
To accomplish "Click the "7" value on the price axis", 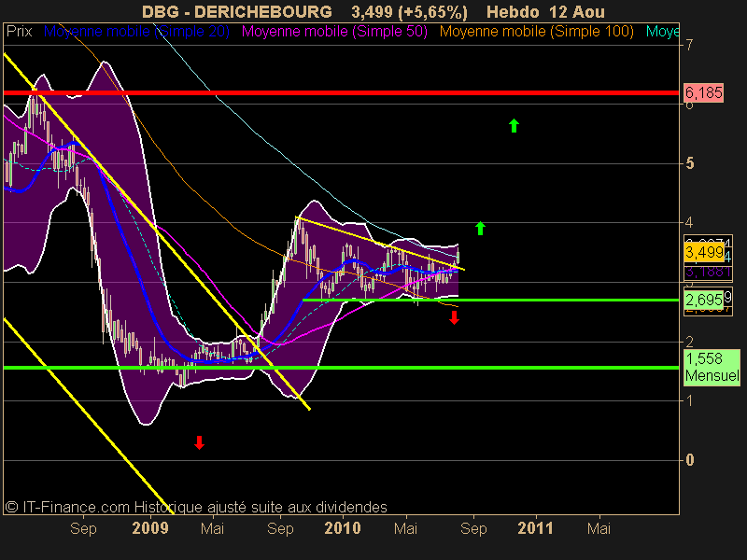I will point(689,45).
